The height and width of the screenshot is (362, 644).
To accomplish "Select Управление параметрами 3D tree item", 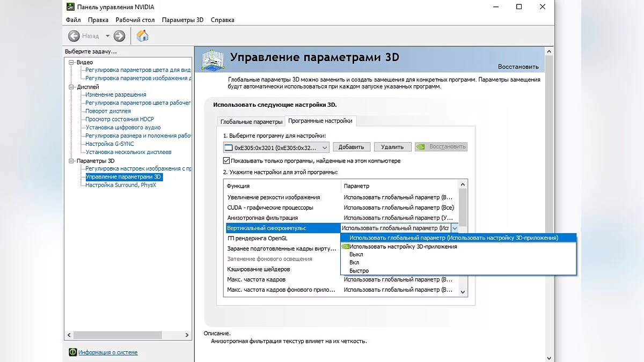I will coord(123,176).
